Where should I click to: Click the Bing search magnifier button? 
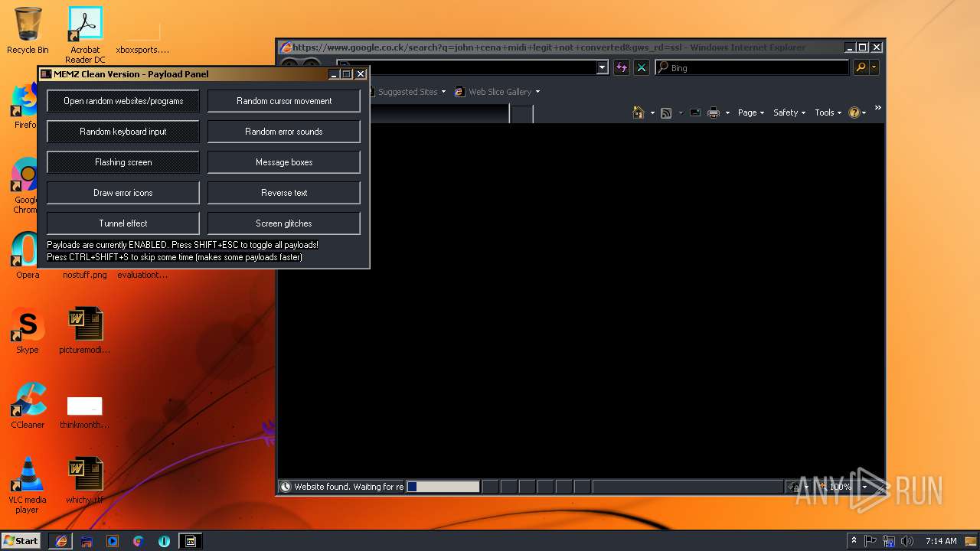[x=861, y=67]
